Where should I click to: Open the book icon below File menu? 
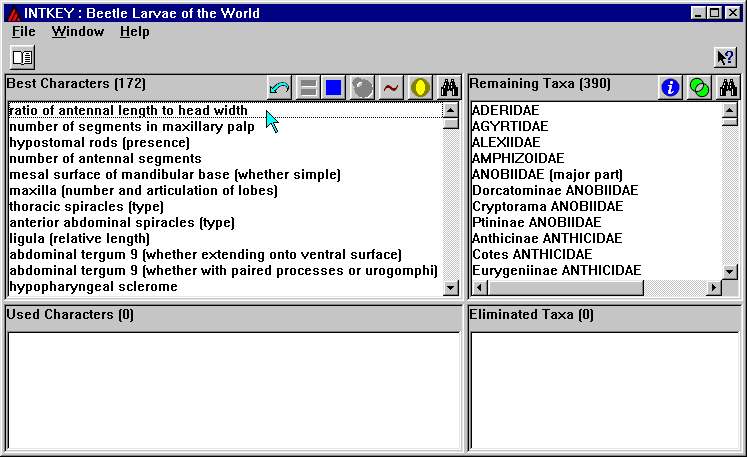coord(22,57)
